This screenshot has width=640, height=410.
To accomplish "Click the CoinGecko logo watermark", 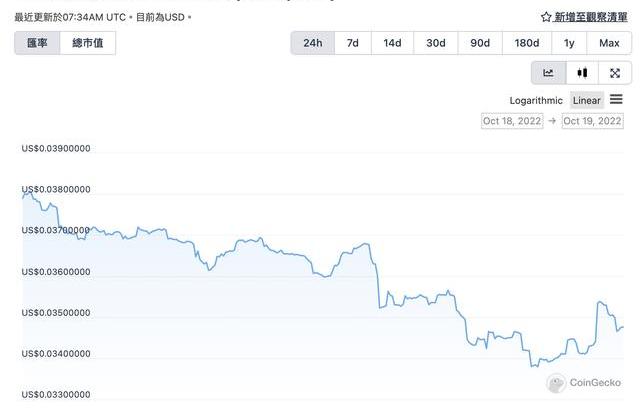I will (585, 382).
